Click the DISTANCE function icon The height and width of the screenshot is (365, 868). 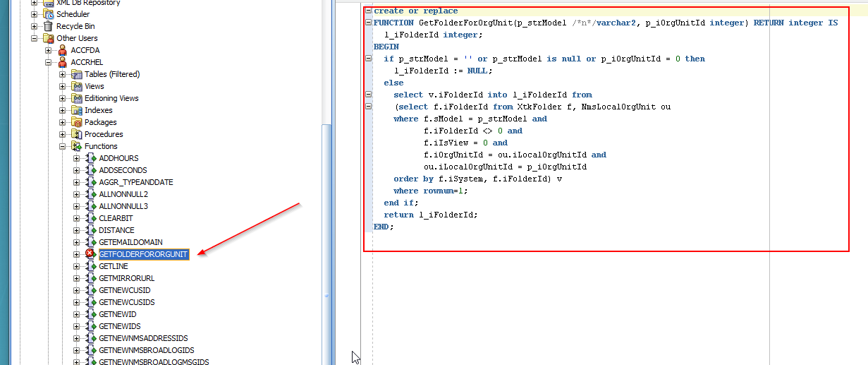[x=91, y=230]
